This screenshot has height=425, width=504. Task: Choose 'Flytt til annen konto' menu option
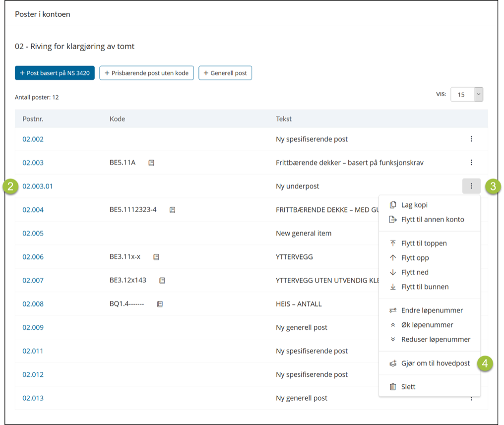point(432,219)
